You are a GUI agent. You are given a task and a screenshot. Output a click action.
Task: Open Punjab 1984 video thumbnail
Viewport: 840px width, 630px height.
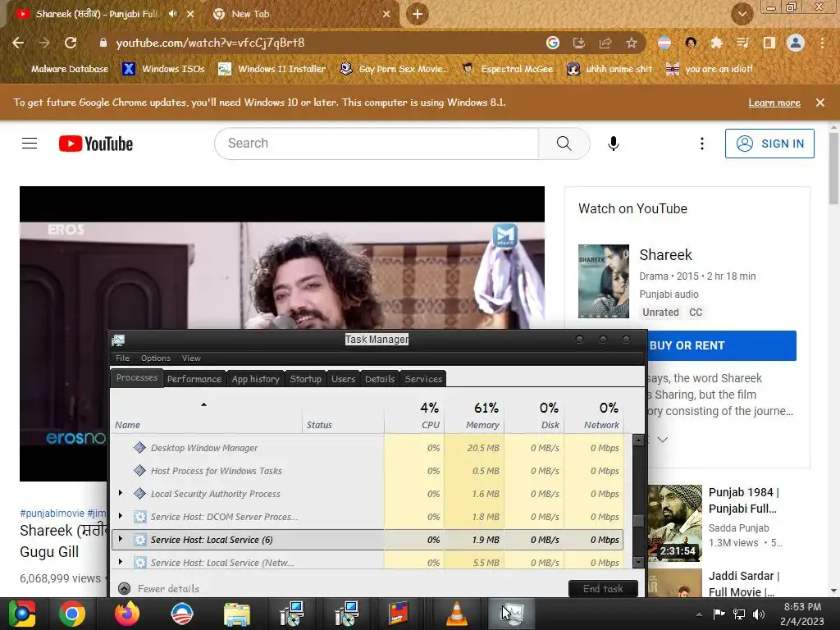point(675,523)
